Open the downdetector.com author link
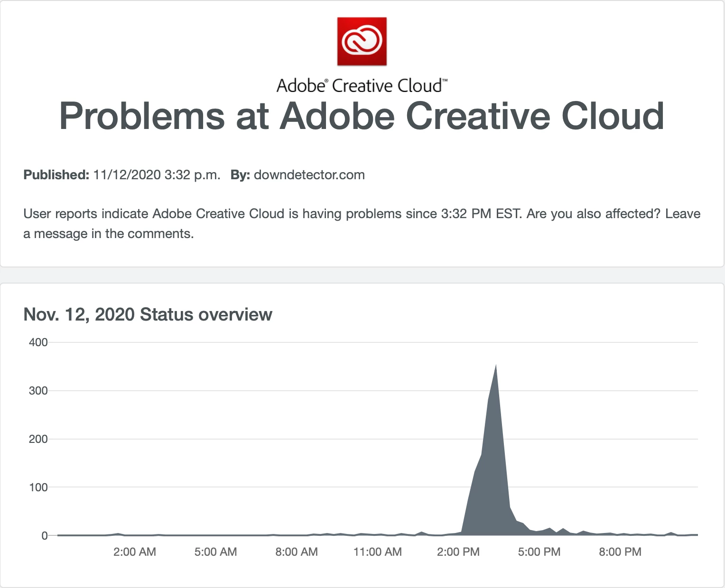 [309, 175]
